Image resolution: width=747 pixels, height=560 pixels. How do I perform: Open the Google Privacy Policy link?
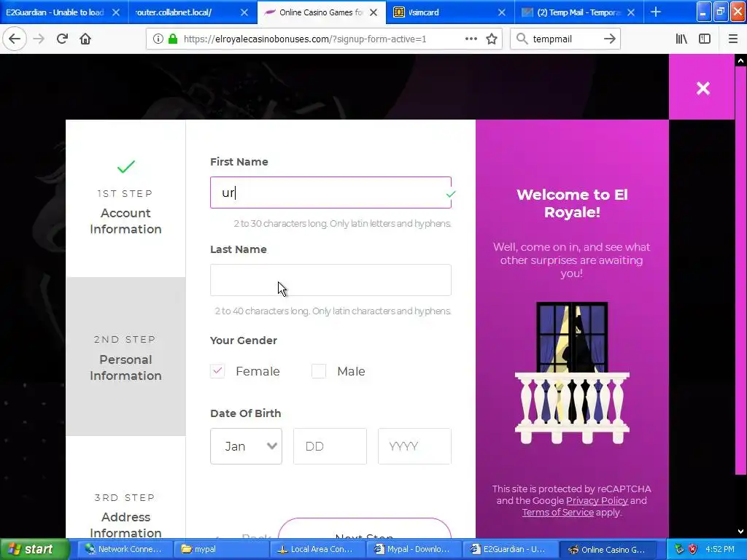click(x=597, y=500)
